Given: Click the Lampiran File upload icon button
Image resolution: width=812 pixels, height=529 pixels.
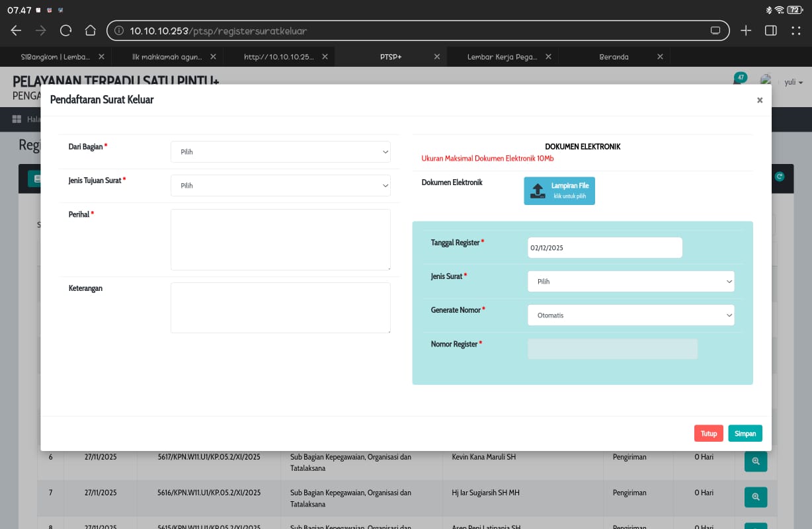Looking at the screenshot, I should [x=559, y=191].
